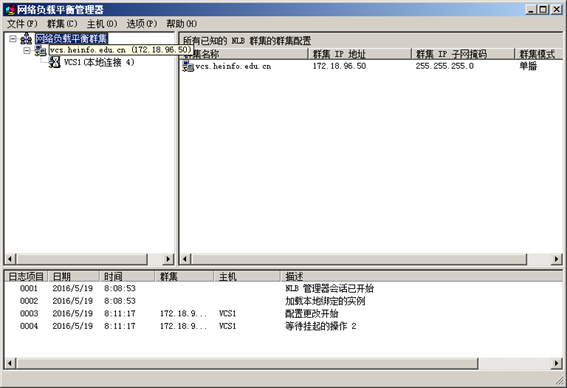Click the left arrow of cluster list scrollbar
Screen dimensions: 567x388
tap(185, 259)
